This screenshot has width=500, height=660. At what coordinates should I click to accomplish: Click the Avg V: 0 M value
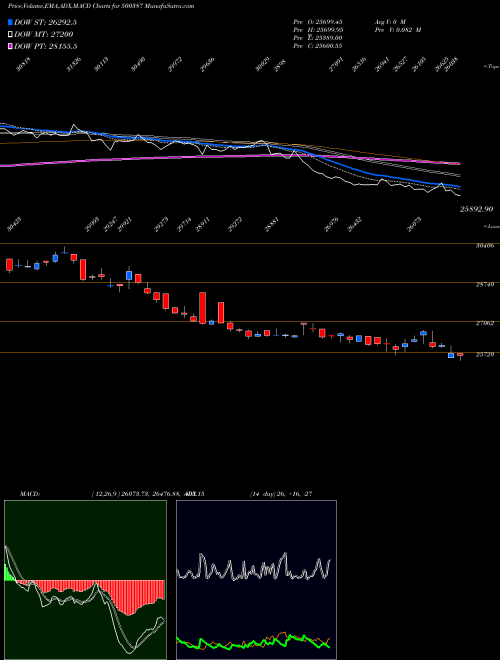point(390,22)
